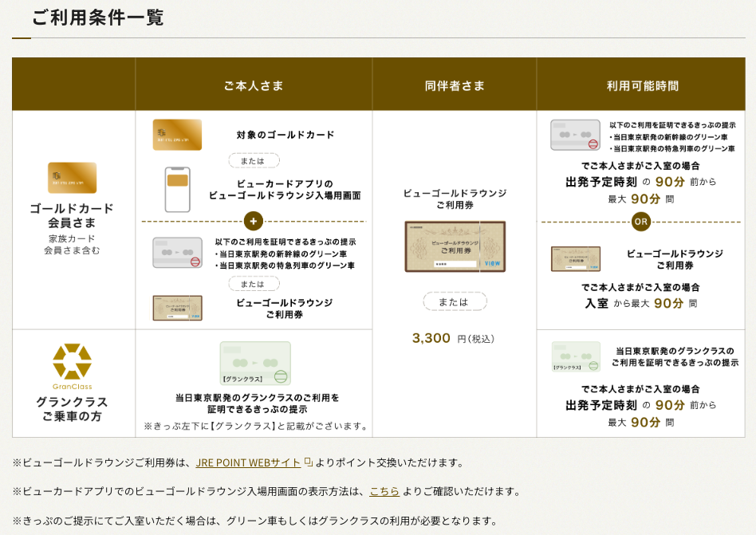The width and height of the screenshot is (756, 535).
Task: Click the 3,300 円(税込) price text
Action: click(453, 338)
